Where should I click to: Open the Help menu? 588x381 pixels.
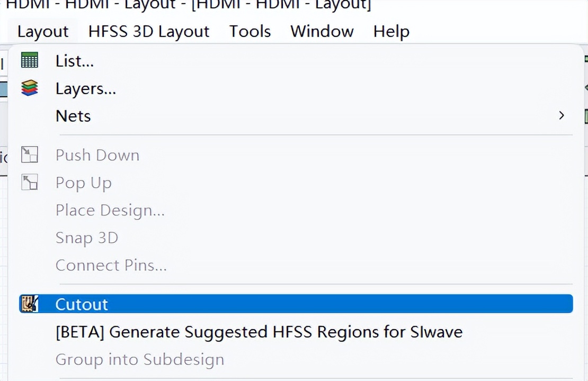[x=391, y=31]
